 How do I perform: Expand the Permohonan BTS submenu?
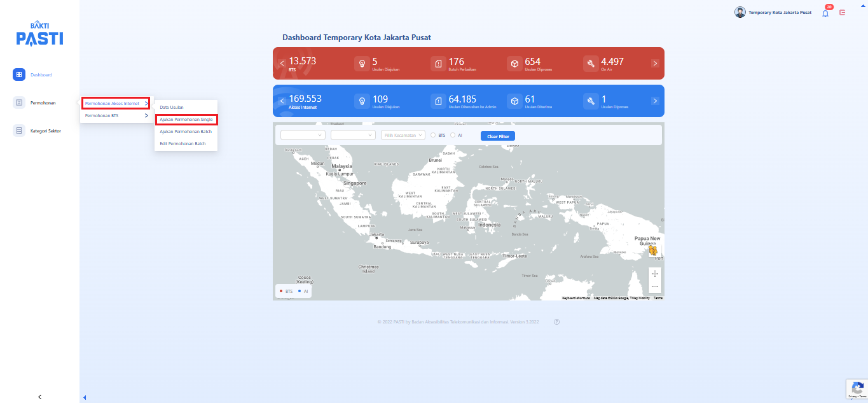(x=116, y=116)
